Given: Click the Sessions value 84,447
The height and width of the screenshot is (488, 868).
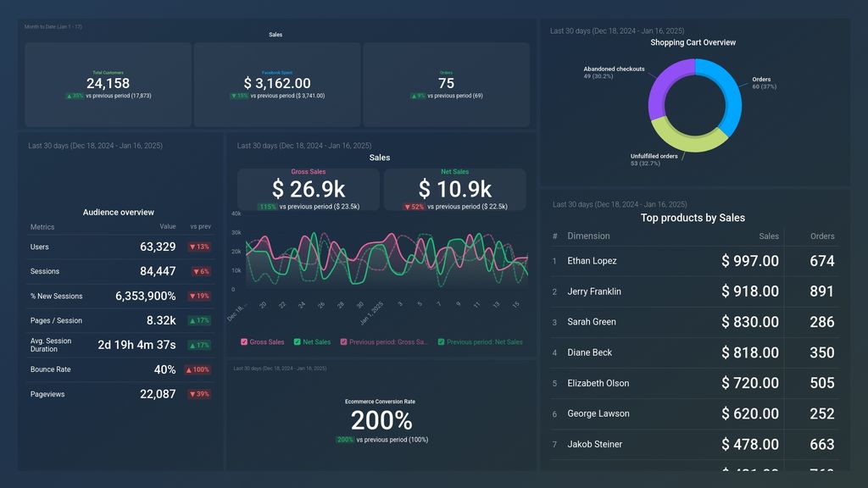Looking at the screenshot, I should 158,271.
